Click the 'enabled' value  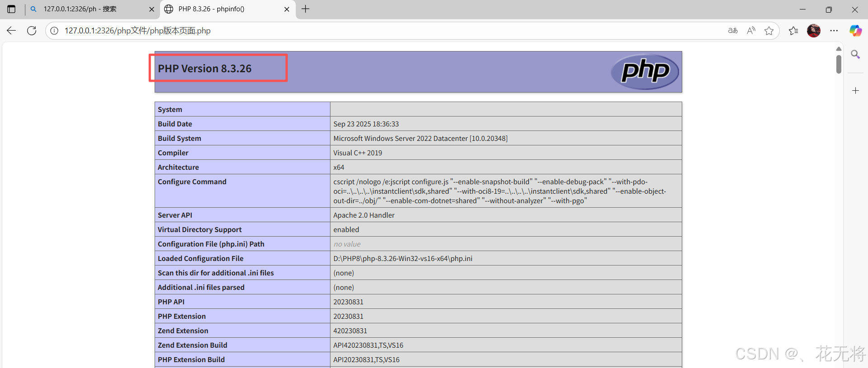click(346, 230)
